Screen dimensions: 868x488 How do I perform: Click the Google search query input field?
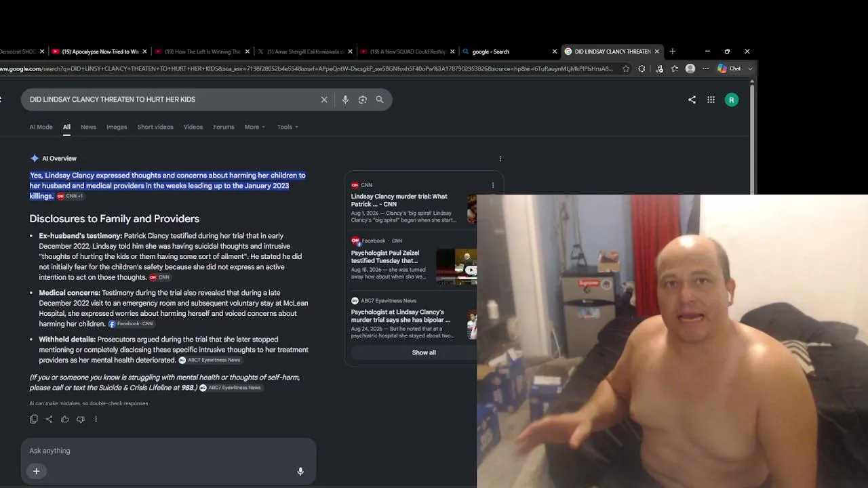coord(172,100)
